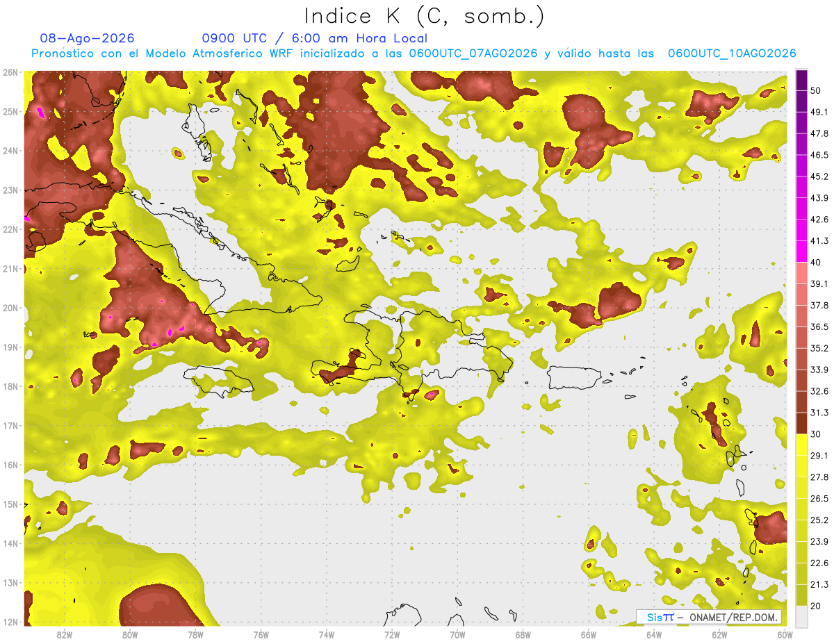The width and height of the screenshot is (834, 644).
Task: Click the longitude label '60W'
Action: (x=785, y=634)
